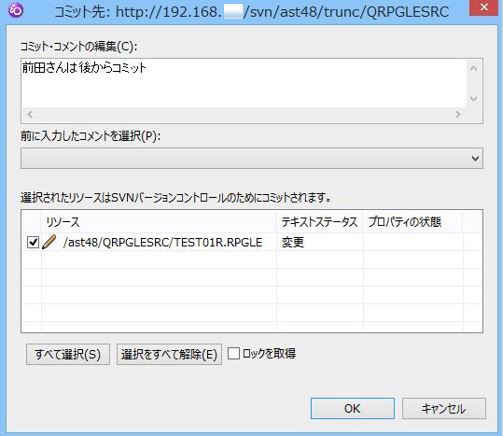Viewport: 503px width, 436px height.
Task: Sort by the テキストステータス column header
Action: [320, 222]
